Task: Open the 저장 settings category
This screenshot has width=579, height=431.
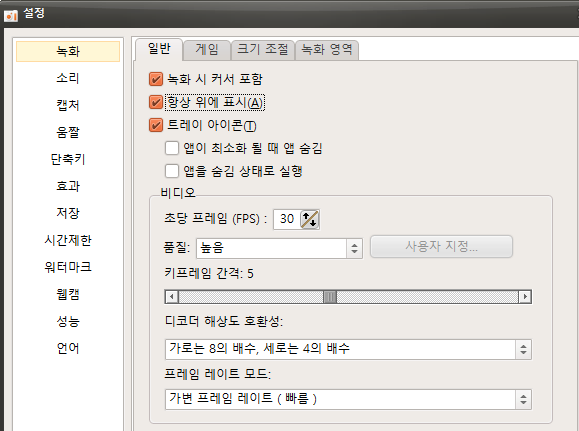Action: [68, 213]
